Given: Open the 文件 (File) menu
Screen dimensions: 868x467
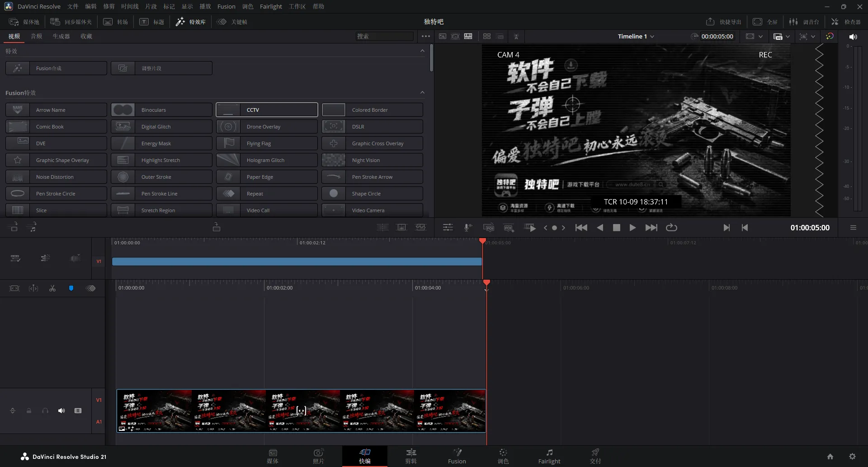Looking at the screenshot, I should (x=73, y=6).
